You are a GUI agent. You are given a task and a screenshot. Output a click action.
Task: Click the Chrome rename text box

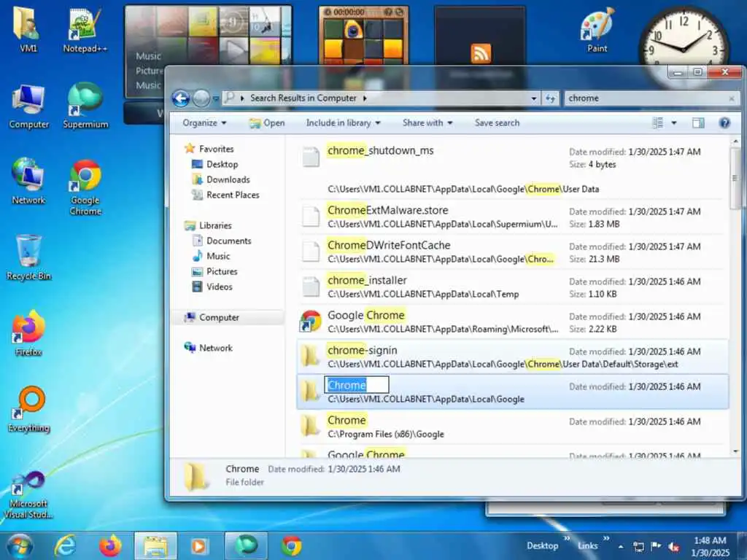(356, 385)
